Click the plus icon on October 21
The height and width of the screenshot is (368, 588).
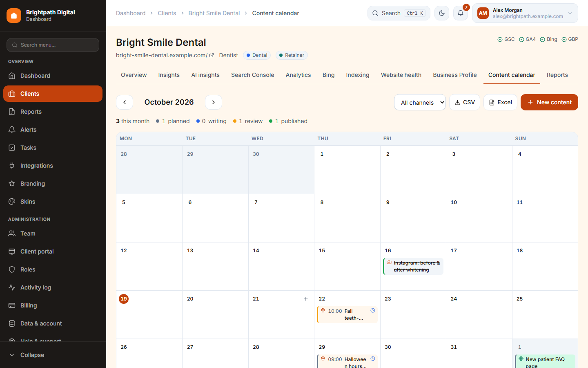[306, 299]
